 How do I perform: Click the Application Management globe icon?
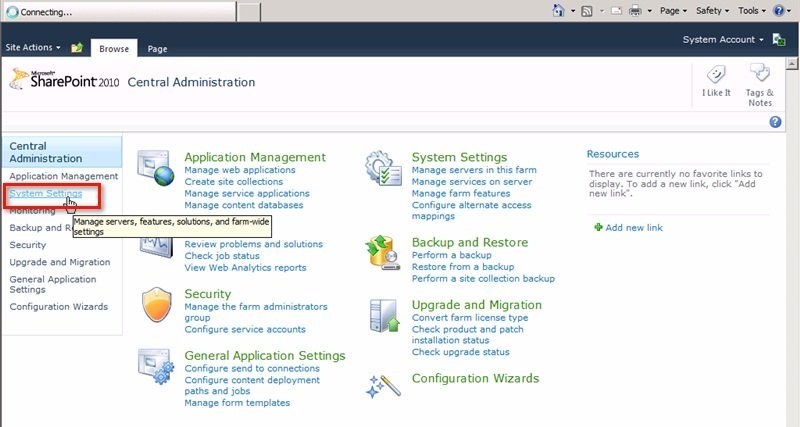click(156, 168)
